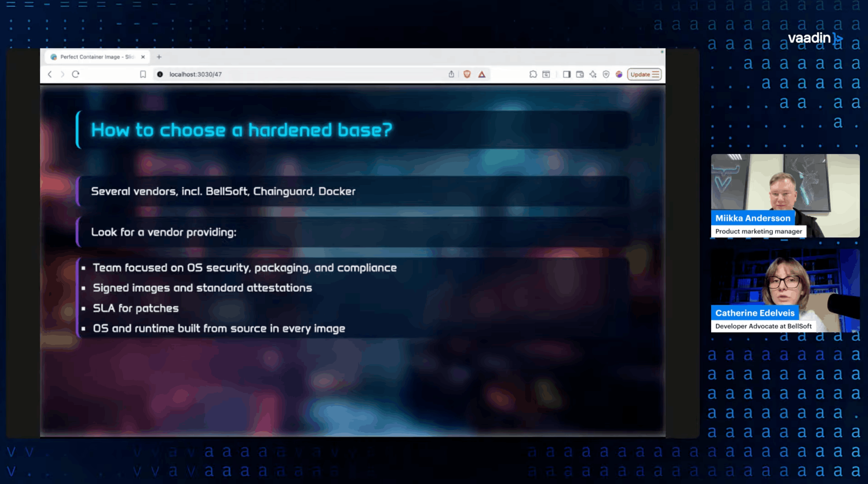Viewport: 868px width, 484px height.
Task: Click the 'Product marketing manager' caption
Action: point(759,231)
